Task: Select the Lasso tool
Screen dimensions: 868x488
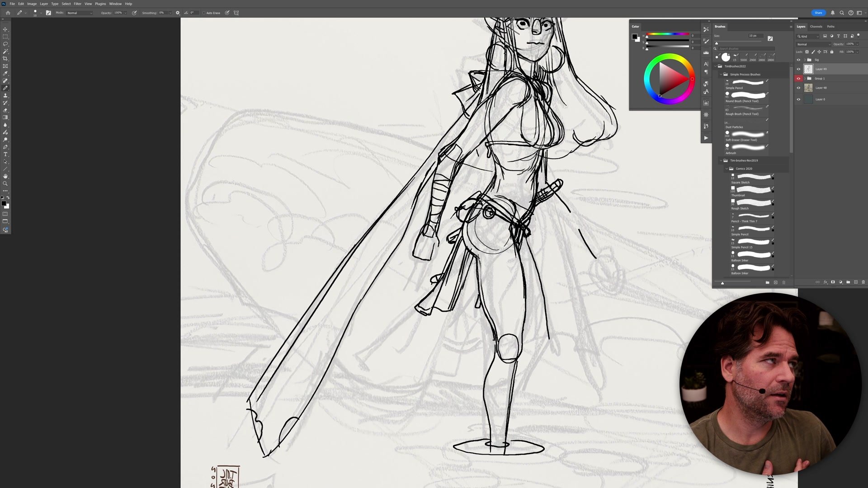Action: [5, 44]
